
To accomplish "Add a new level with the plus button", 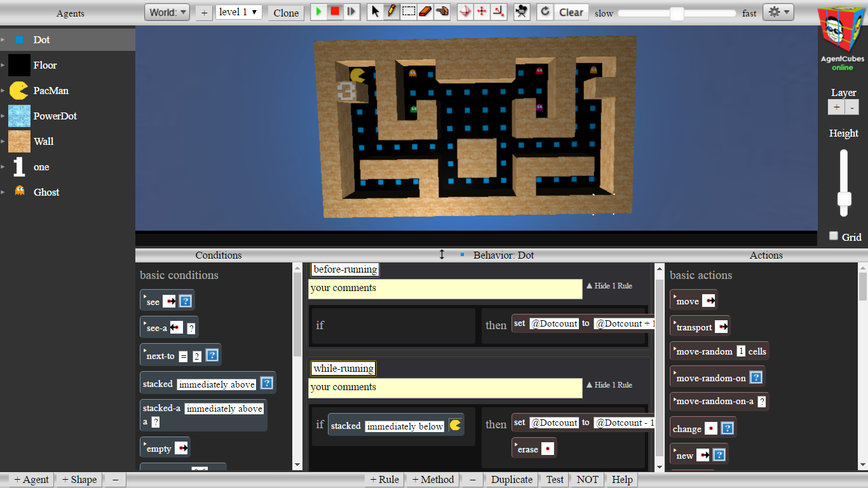I will click(x=204, y=12).
